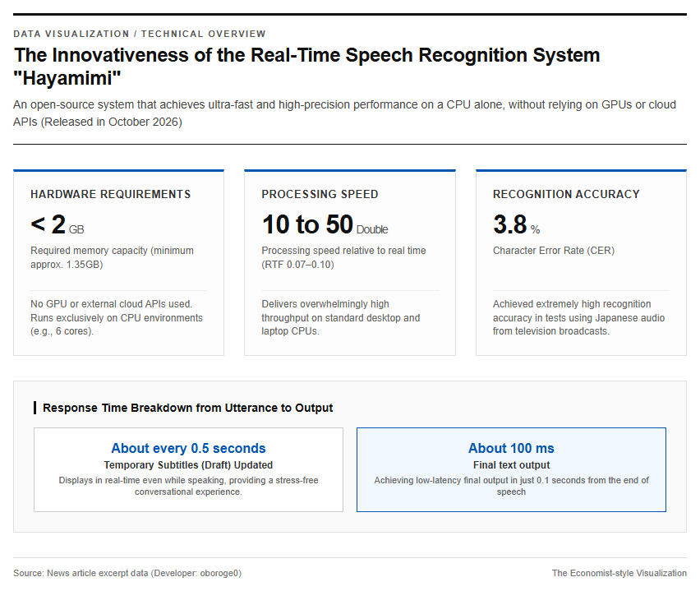Image resolution: width=700 pixels, height=591 pixels.
Task: Select the Hayamimi main headline title
Action: pyautogui.click(x=306, y=67)
